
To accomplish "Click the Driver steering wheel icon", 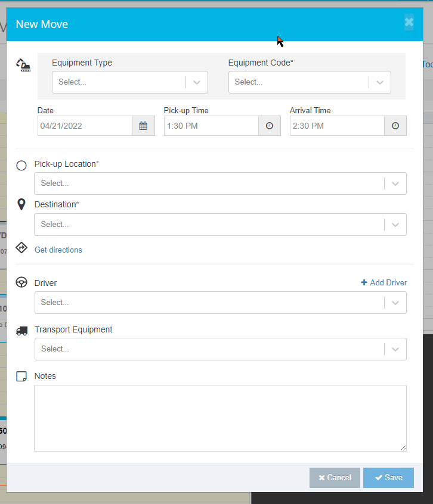I will coord(21,282).
